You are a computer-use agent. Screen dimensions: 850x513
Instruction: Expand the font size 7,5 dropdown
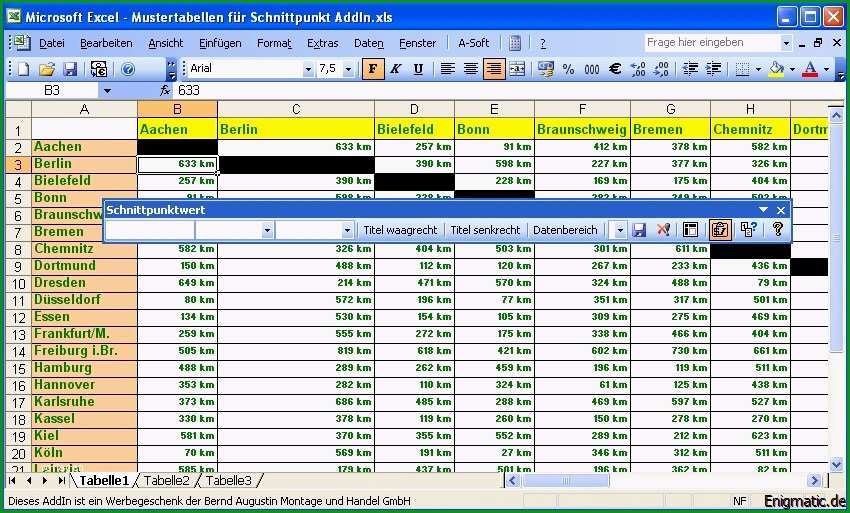(x=349, y=69)
